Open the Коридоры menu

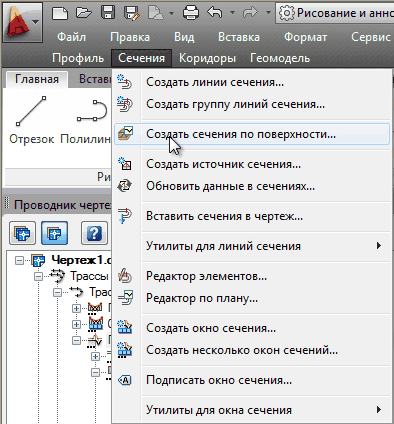(x=207, y=58)
